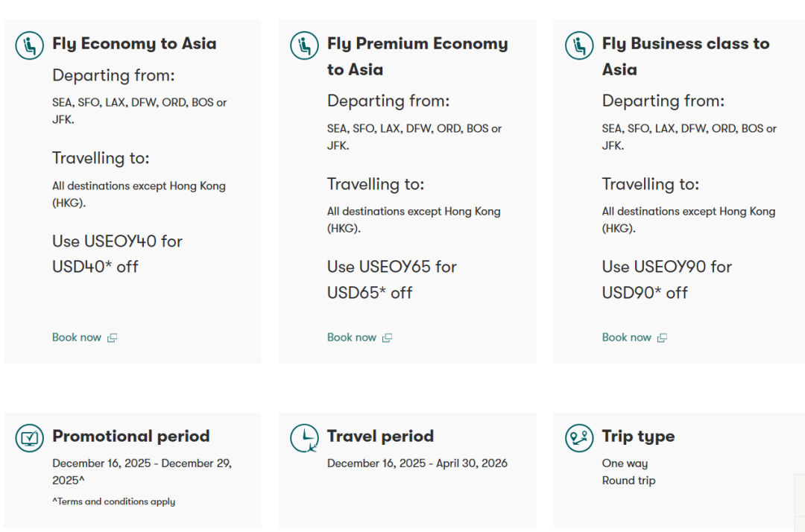Click the Terms and conditions apply footnote
The width and height of the screenshot is (805, 532).
click(114, 501)
